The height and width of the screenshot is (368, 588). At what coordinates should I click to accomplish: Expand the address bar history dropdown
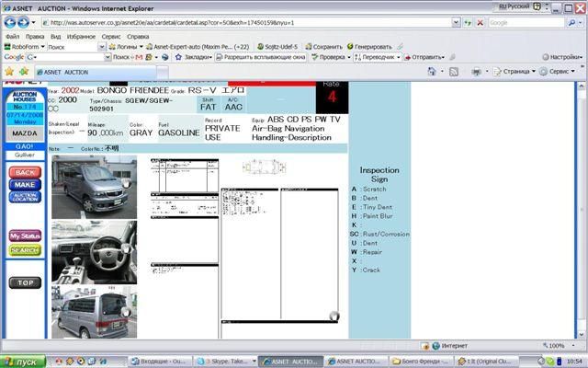(456, 23)
